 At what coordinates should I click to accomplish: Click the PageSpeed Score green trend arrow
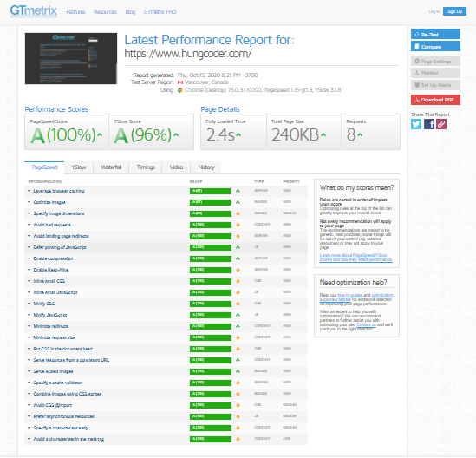tap(100, 134)
